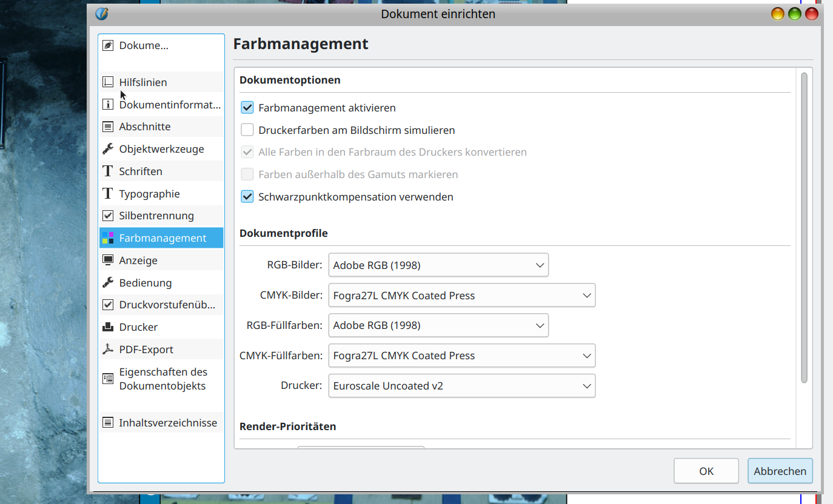Image resolution: width=833 pixels, height=504 pixels.
Task: Switch to the Silbentrennung section
Action: click(156, 216)
